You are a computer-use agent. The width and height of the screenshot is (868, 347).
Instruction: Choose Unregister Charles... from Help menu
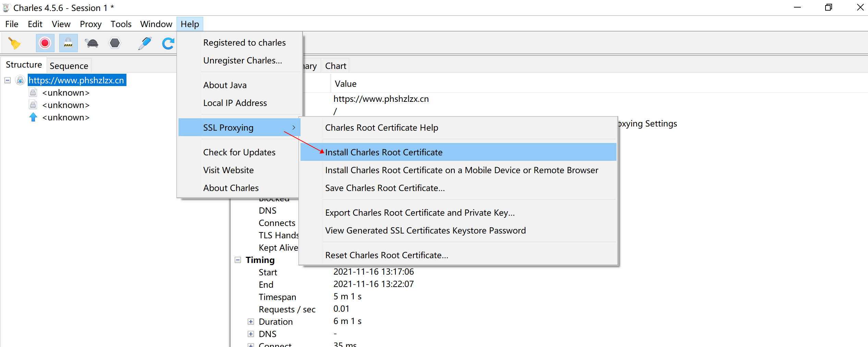click(240, 60)
